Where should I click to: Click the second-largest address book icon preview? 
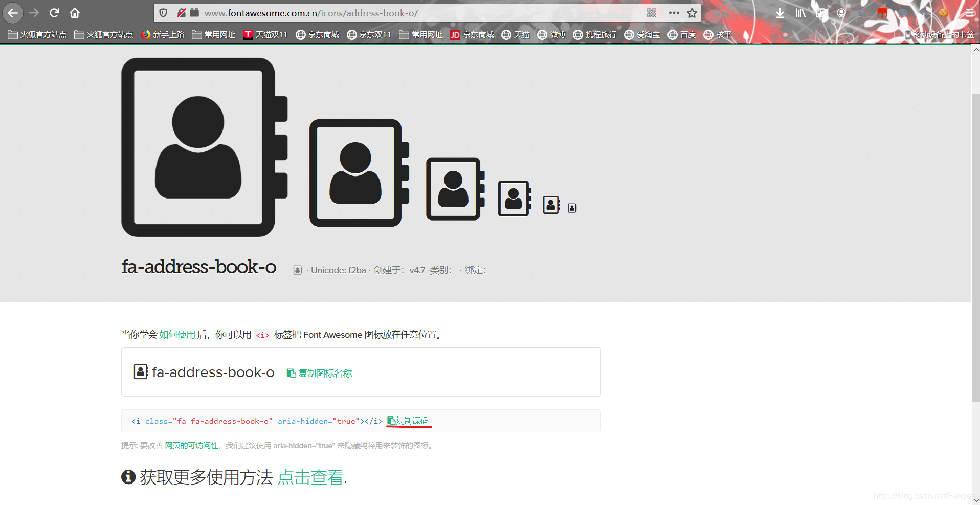point(359,173)
